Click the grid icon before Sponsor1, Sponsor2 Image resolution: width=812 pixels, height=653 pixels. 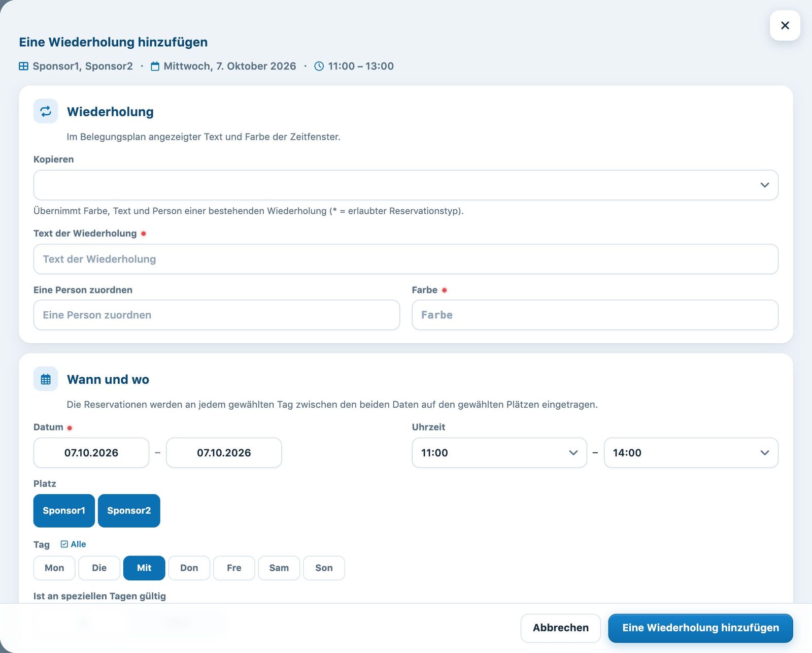click(x=23, y=67)
